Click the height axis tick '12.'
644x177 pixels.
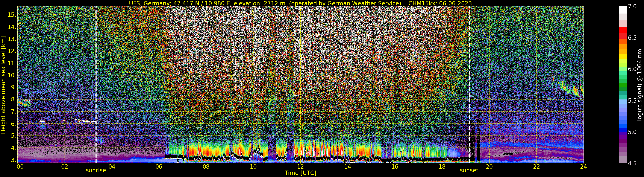click(12, 51)
